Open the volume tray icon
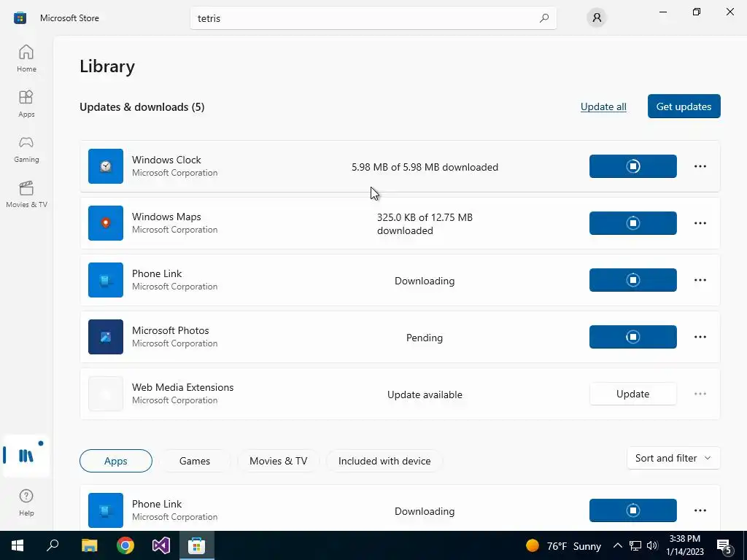Viewport: 747px width, 560px height. [x=652, y=545]
